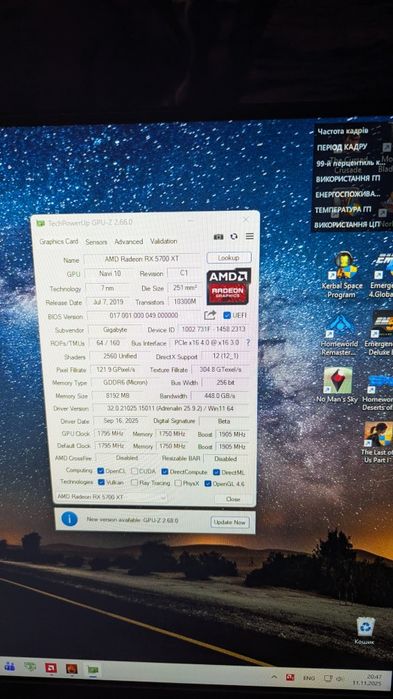Click the Bandwidth 448.0 GB/s field
Screen dimensions: 393x699
coord(219,396)
